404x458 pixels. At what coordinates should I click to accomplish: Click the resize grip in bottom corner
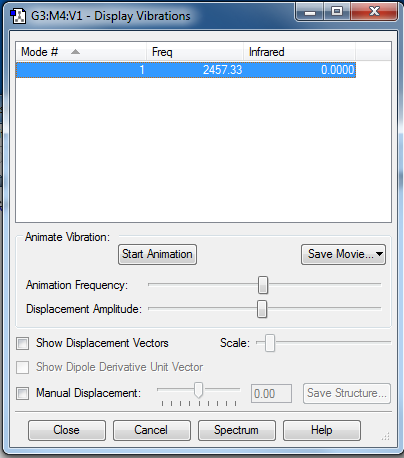pos(386,436)
